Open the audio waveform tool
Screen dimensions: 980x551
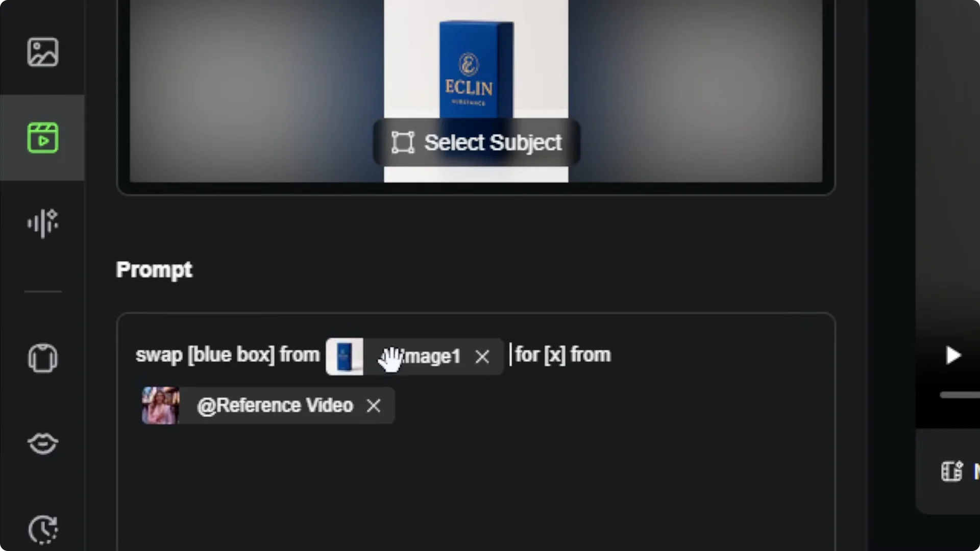tap(43, 223)
